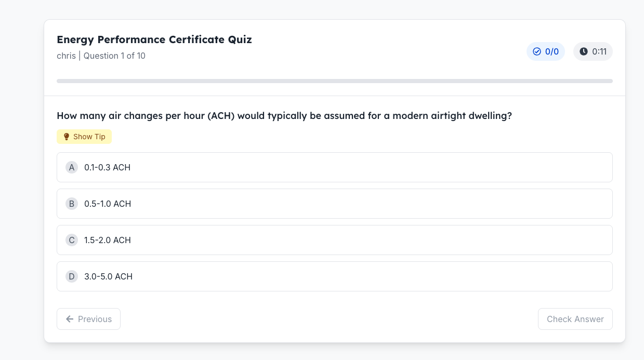Viewport: 644px width, 360px height.
Task: Click the Energy Performance Certificate Quiz title
Action: pos(154,39)
